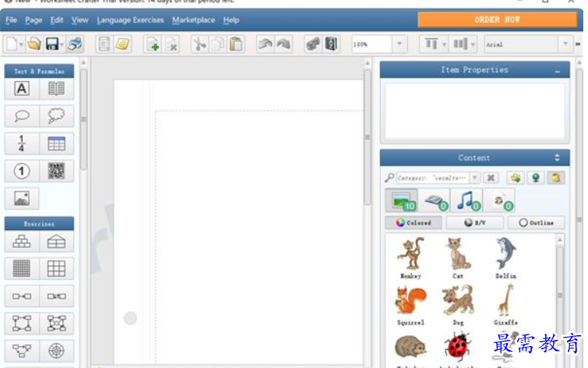
Task: Open the View menu
Action: [79, 20]
